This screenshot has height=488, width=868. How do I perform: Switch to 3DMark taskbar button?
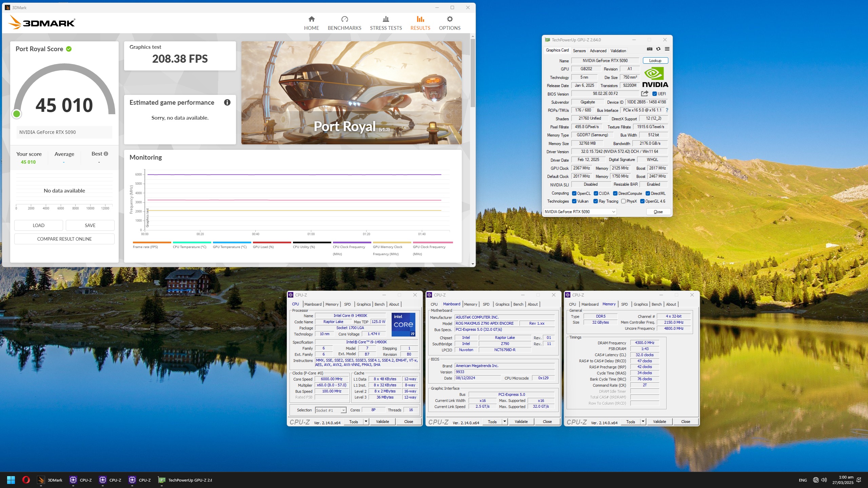(50, 480)
